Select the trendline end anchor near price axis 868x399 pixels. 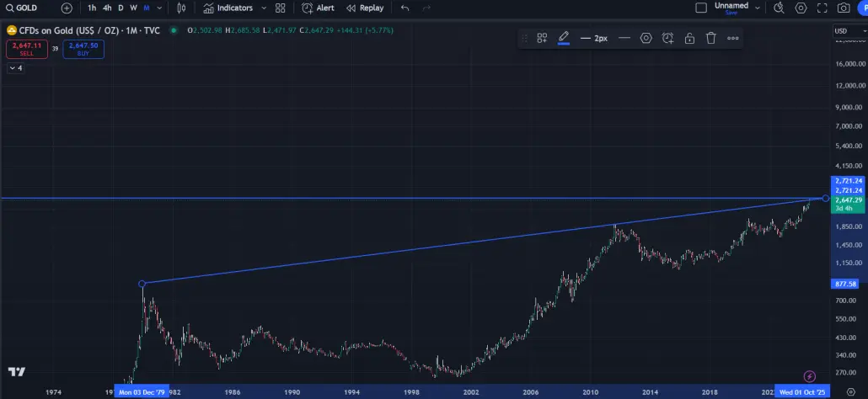[x=826, y=198]
